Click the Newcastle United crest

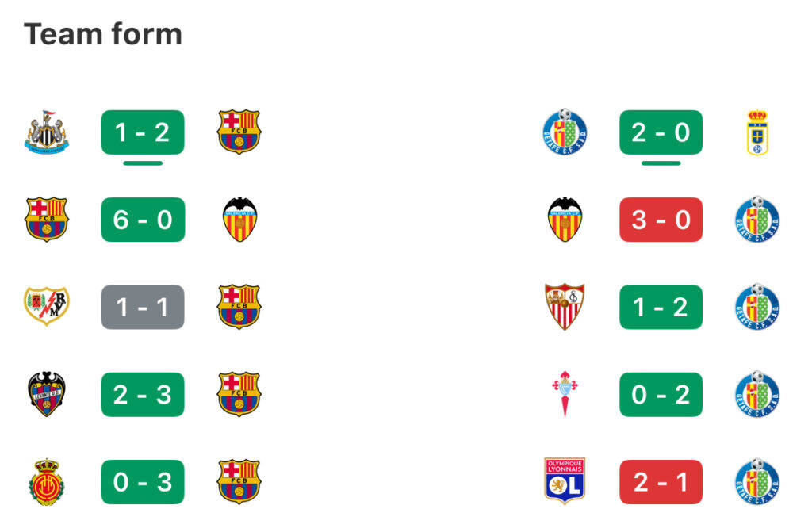[x=47, y=132]
